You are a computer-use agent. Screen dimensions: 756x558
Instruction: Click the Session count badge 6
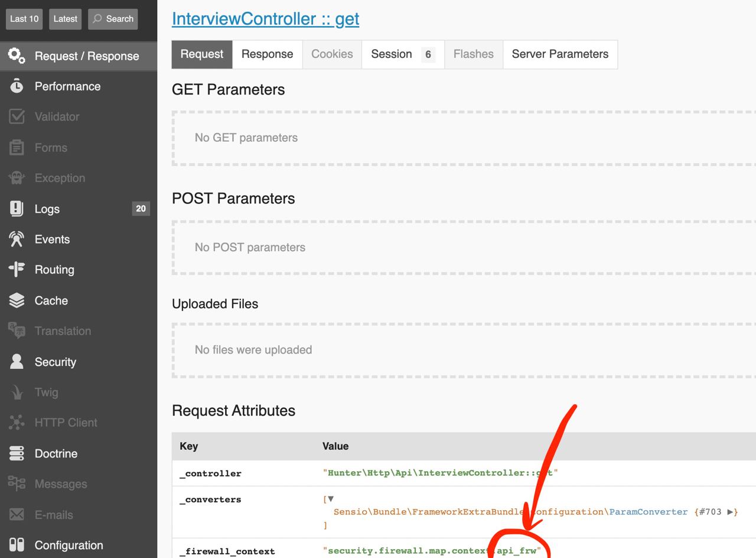(x=428, y=55)
